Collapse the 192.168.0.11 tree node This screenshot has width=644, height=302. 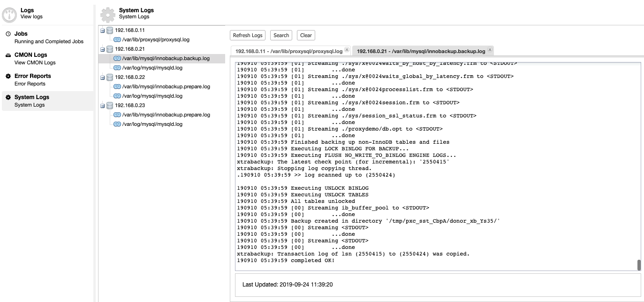(x=103, y=31)
